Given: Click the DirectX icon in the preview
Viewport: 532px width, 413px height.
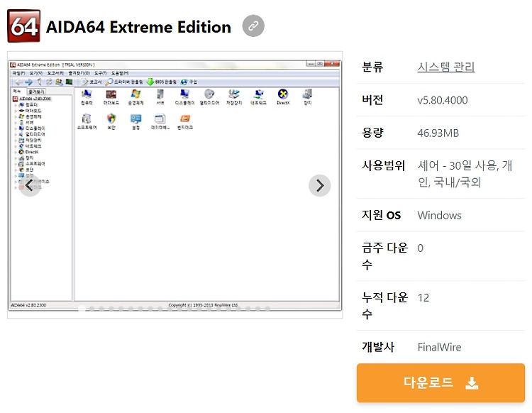Looking at the screenshot, I should tap(282, 94).
